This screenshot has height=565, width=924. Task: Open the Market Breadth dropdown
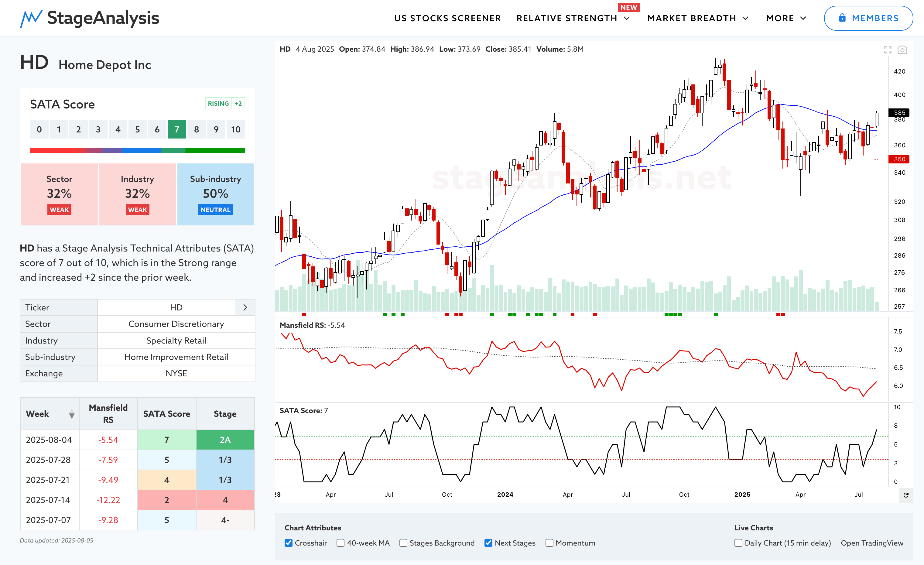(698, 18)
